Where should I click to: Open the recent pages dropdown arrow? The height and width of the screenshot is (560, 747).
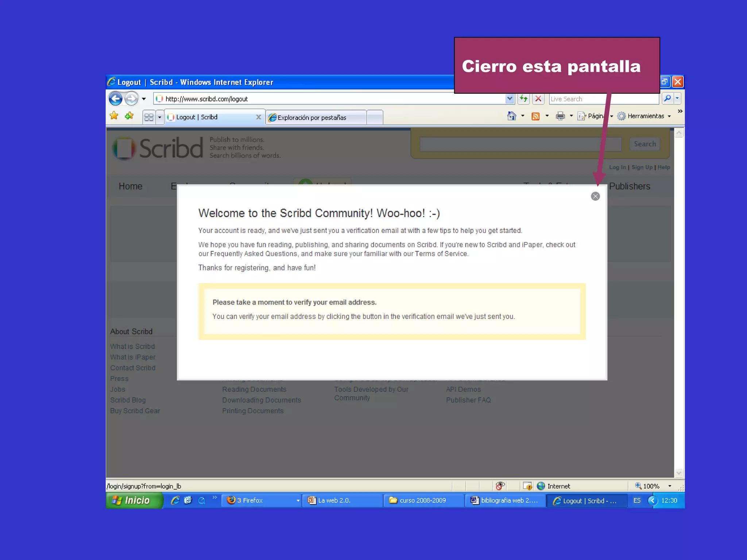coord(144,99)
